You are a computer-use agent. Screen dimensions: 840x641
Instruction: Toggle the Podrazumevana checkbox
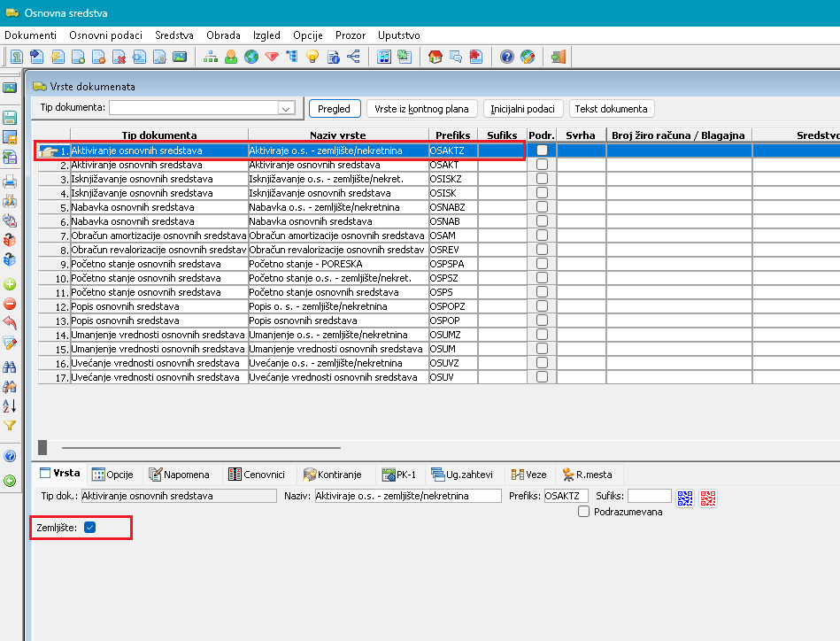583,512
